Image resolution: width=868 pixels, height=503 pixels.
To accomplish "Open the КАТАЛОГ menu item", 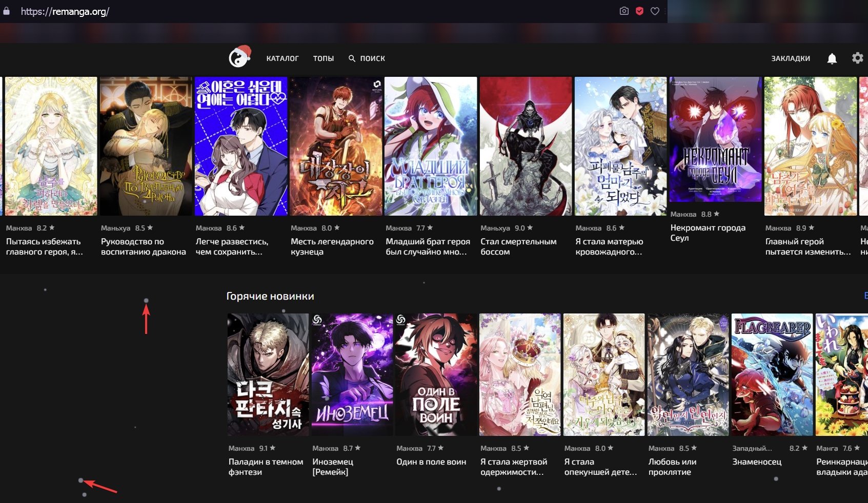I will coord(282,58).
